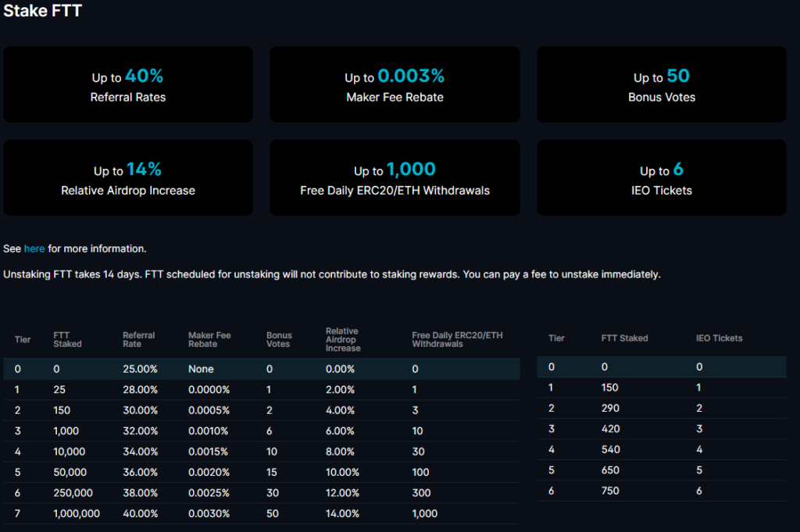The image size is (800, 532).
Task: Click the '30.00%' referral rate cell
Action: point(140,410)
